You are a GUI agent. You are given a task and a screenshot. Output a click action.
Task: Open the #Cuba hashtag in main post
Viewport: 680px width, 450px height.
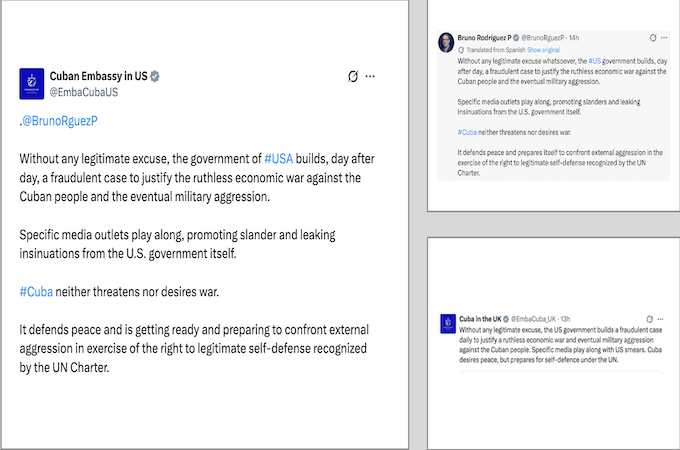36,292
